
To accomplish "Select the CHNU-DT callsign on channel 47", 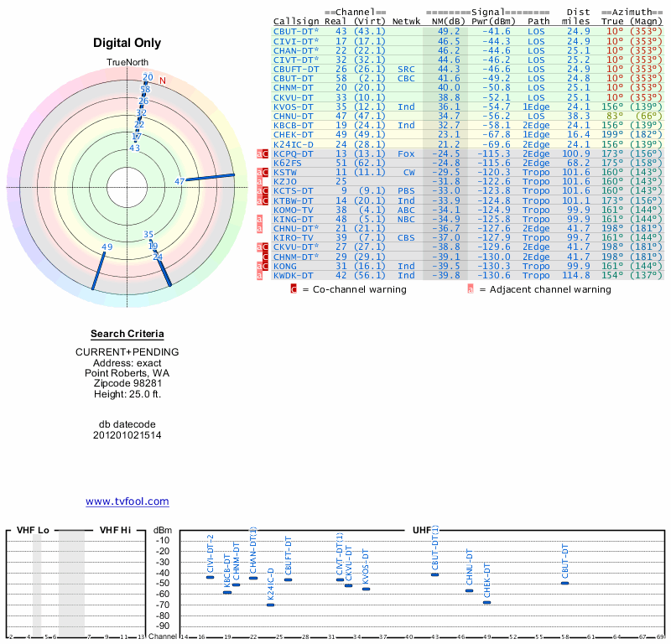I will [294, 116].
